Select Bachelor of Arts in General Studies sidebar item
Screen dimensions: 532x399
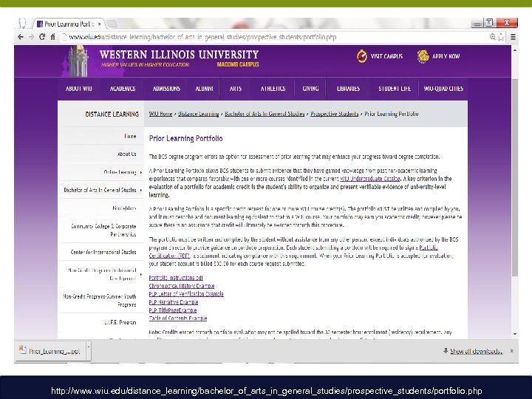pos(100,190)
